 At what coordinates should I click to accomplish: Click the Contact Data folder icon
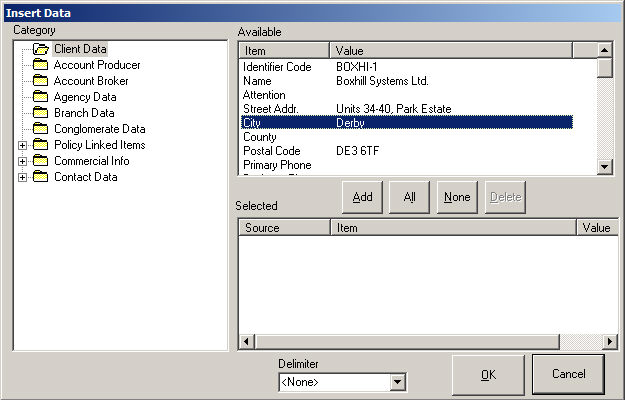(40, 177)
